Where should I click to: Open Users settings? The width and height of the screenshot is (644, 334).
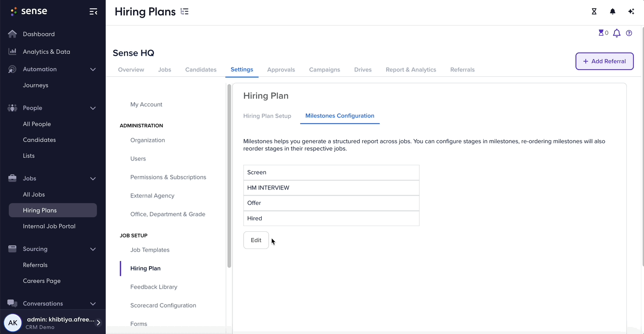click(138, 159)
